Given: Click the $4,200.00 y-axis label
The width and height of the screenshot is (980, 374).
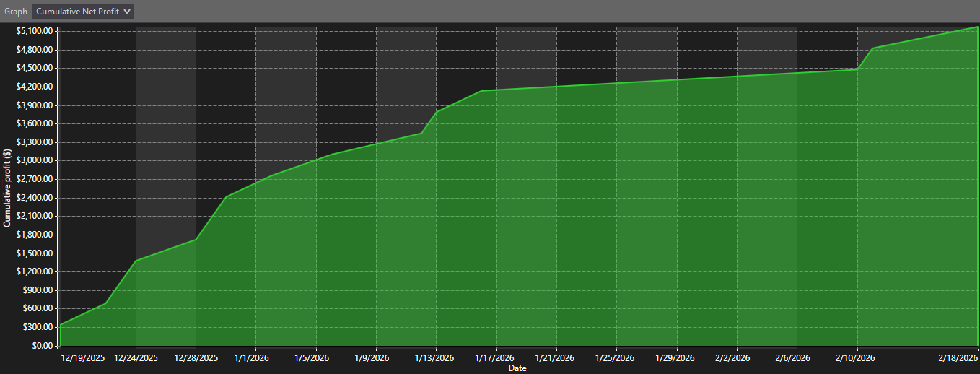Looking at the screenshot, I should click(35, 87).
